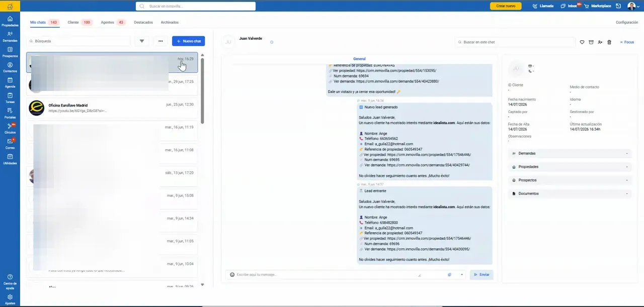Image resolution: width=644 pixels, height=307 pixels.
Task: Expand the Propiedades section in contact panel
Action: (x=570, y=167)
